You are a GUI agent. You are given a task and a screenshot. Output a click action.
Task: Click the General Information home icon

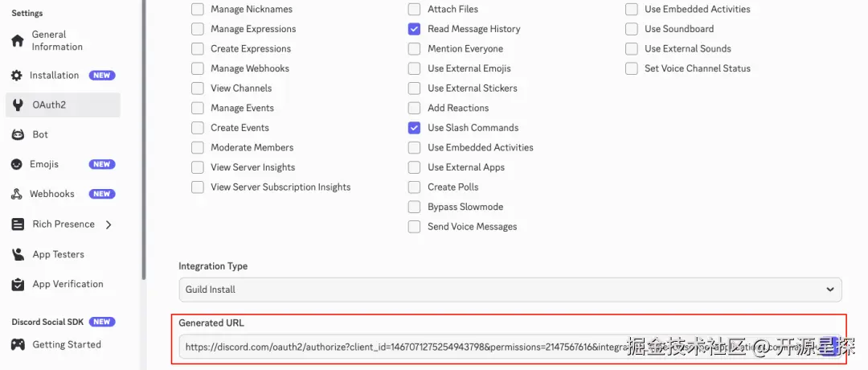(x=18, y=41)
